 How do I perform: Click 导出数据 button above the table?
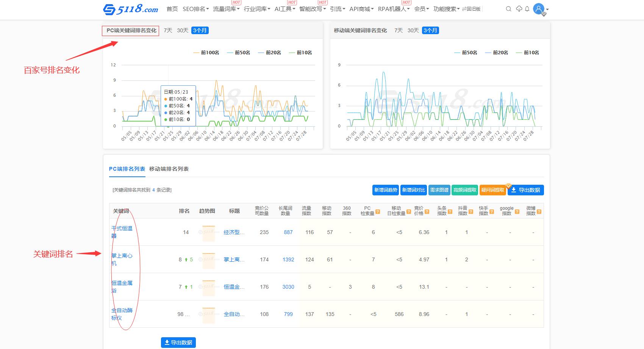[526, 190]
